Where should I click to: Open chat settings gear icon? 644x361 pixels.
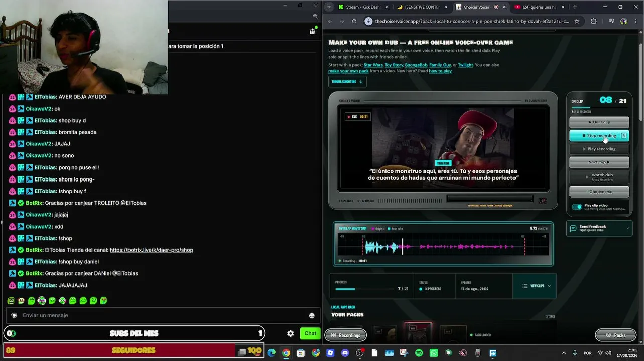click(x=290, y=333)
